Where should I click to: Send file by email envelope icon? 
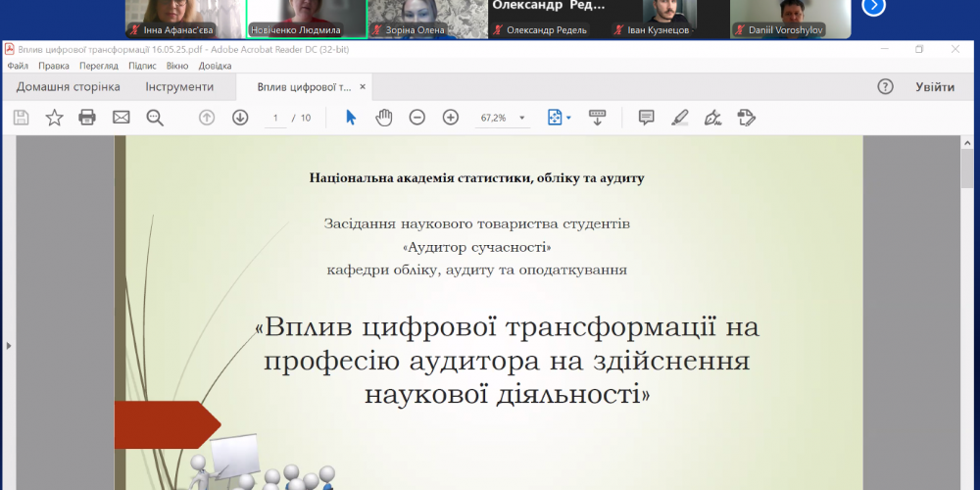(121, 118)
